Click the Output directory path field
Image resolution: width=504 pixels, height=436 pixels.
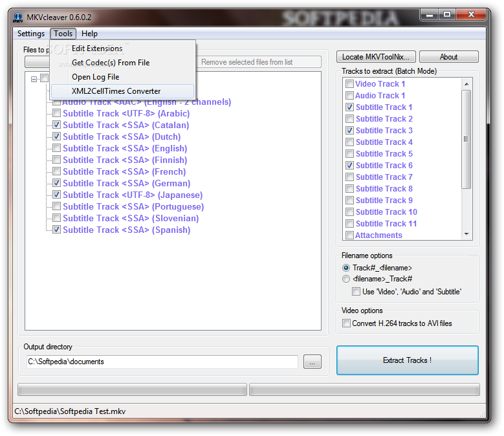point(162,362)
